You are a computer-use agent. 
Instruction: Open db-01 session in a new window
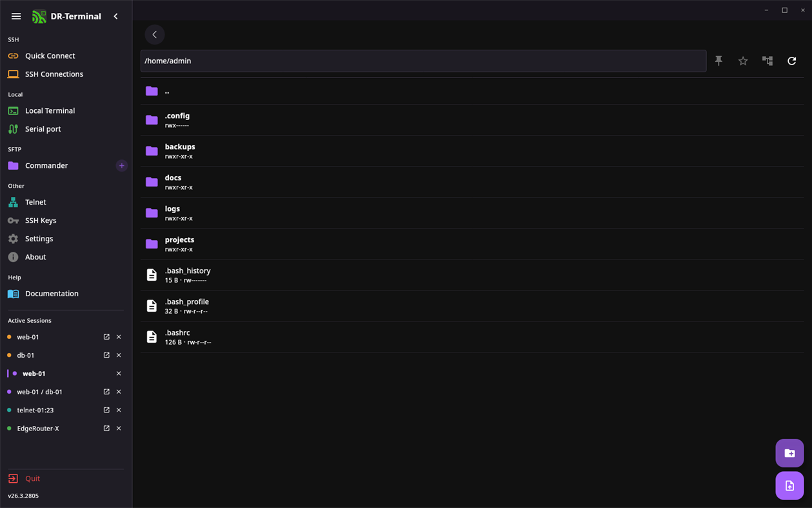[106, 355]
